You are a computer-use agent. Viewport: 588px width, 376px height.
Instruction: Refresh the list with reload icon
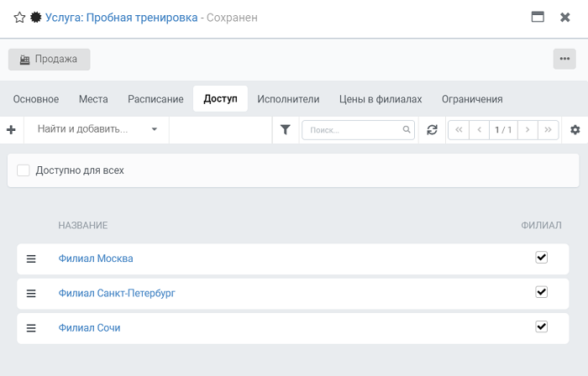coord(432,130)
